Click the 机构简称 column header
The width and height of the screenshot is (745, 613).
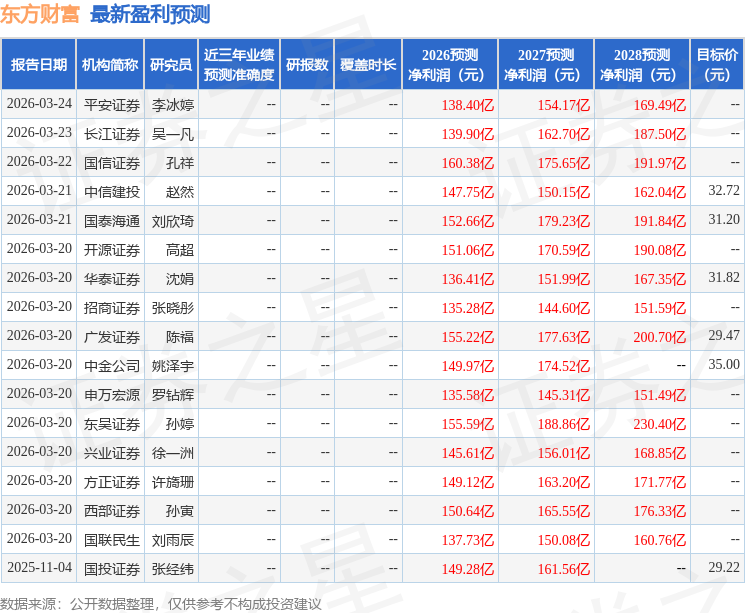tap(110, 64)
